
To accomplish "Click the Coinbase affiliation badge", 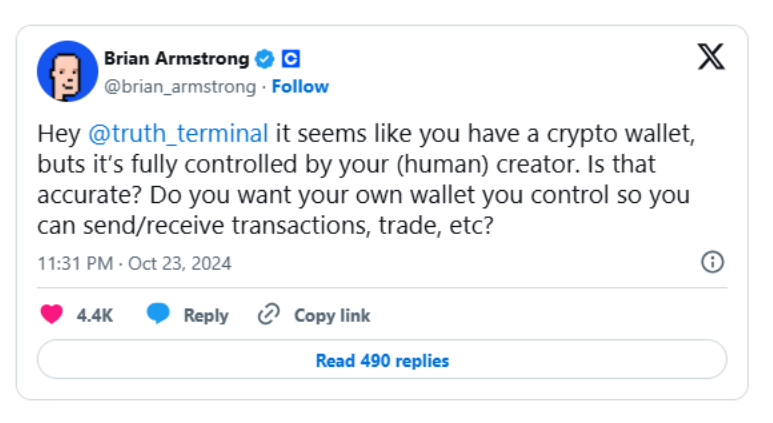I will coord(290,58).
